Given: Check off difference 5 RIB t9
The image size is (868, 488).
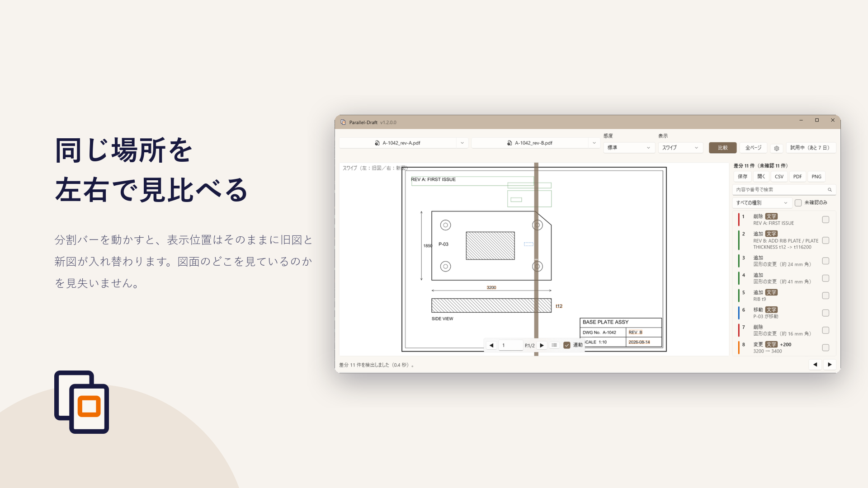Looking at the screenshot, I should (x=826, y=296).
